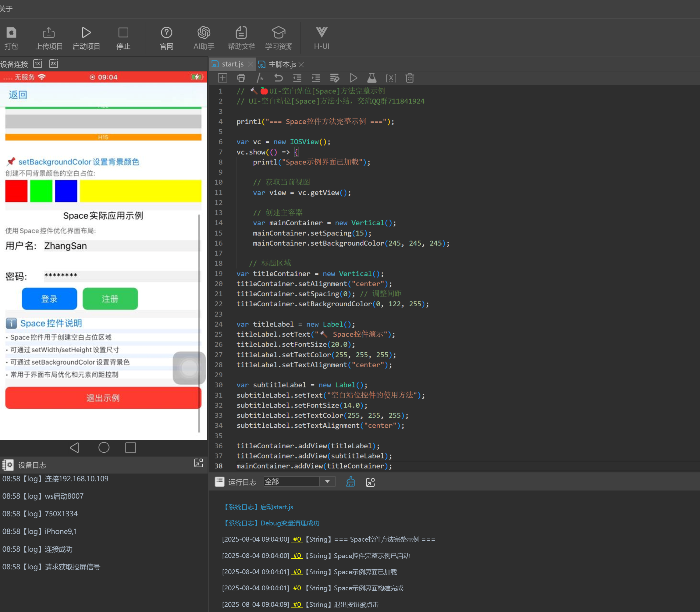This screenshot has height=612, width=700.
Task: Click log entry 连接192.168.10.109
Action: (55, 479)
